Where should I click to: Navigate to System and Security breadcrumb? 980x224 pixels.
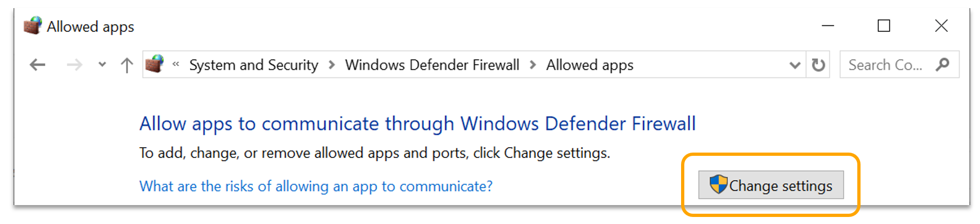(254, 65)
